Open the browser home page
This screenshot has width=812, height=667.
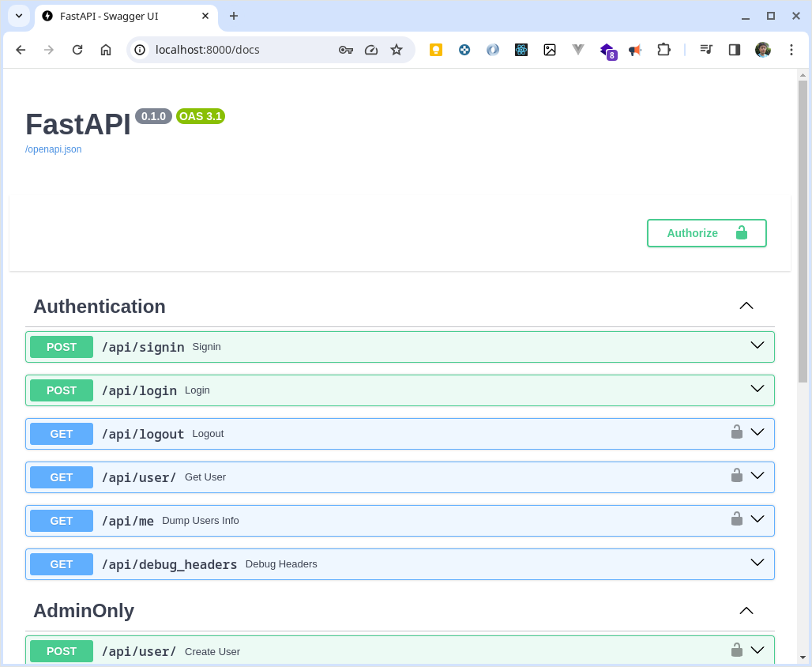pos(106,50)
